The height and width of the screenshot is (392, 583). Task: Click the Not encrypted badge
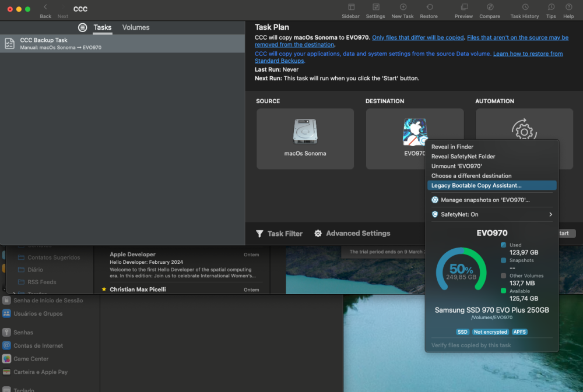click(x=490, y=332)
